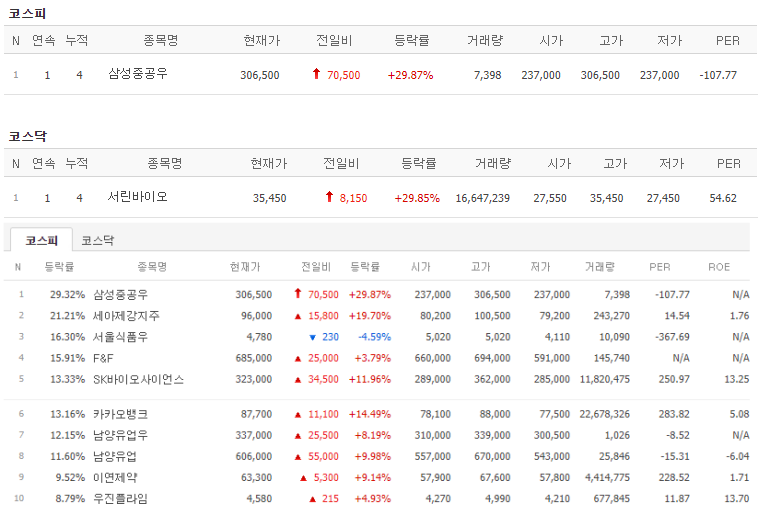Click the 29.32% value in the first ranking row
This screenshot has width=758, height=515.
tap(68, 294)
